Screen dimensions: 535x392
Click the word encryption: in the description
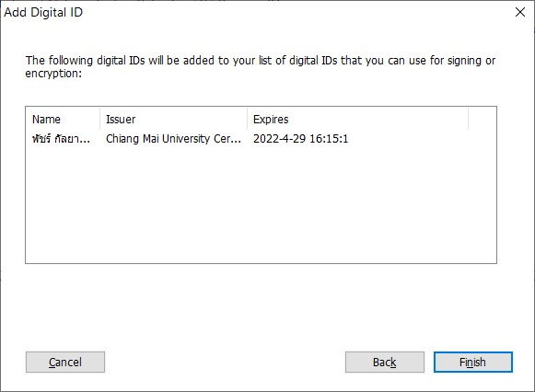(x=53, y=74)
